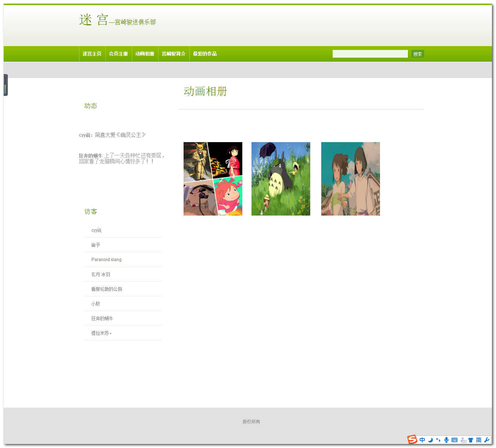Open the IME wrench settings icon
The image size is (496, 448).
[x=487, y=440]
